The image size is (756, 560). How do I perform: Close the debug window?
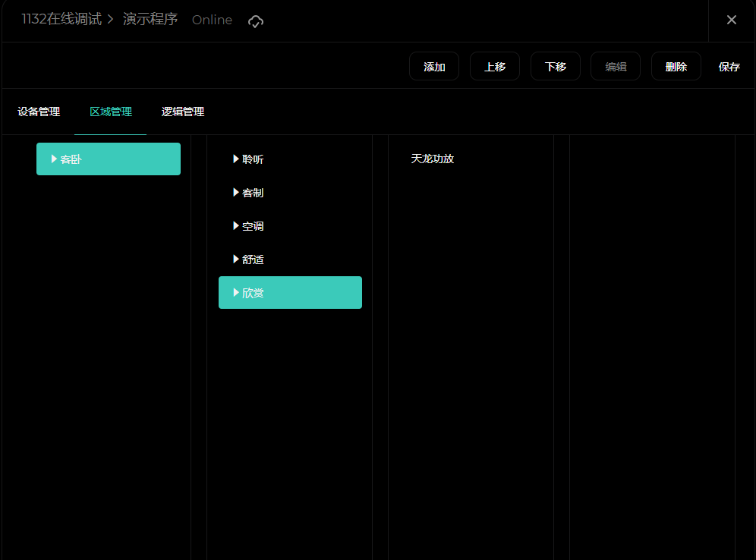pos(732,20)
